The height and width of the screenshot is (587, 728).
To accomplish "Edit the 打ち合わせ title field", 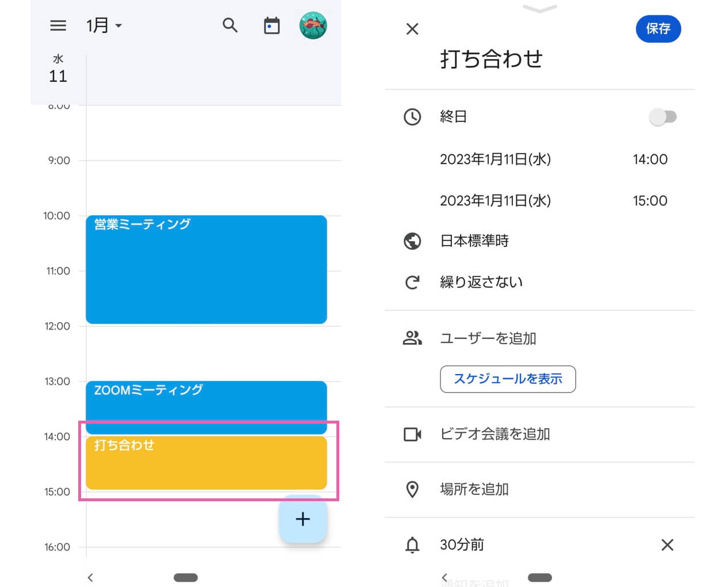I will click(x=492, y=59).
